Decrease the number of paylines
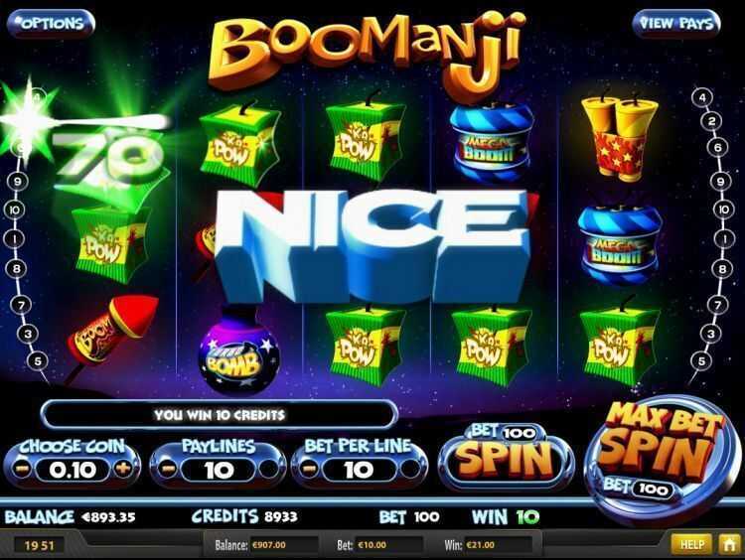 pos(168,470)
